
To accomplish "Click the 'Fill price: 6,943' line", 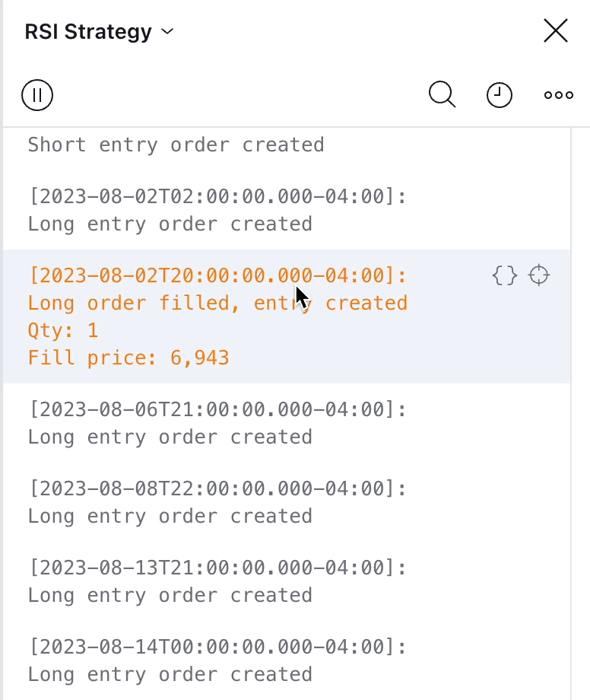I will click(128, 358).
